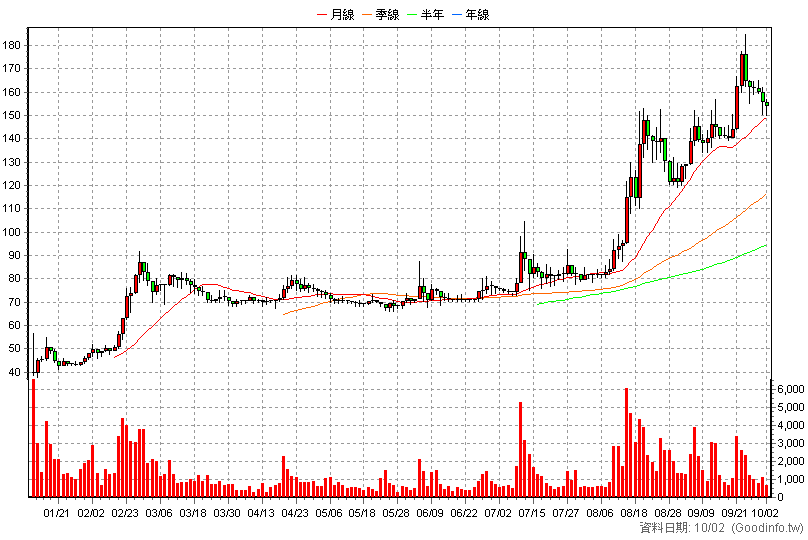
Task: Click the 月線 legend label
Action: pyautogui.click(x=342, y=14)
